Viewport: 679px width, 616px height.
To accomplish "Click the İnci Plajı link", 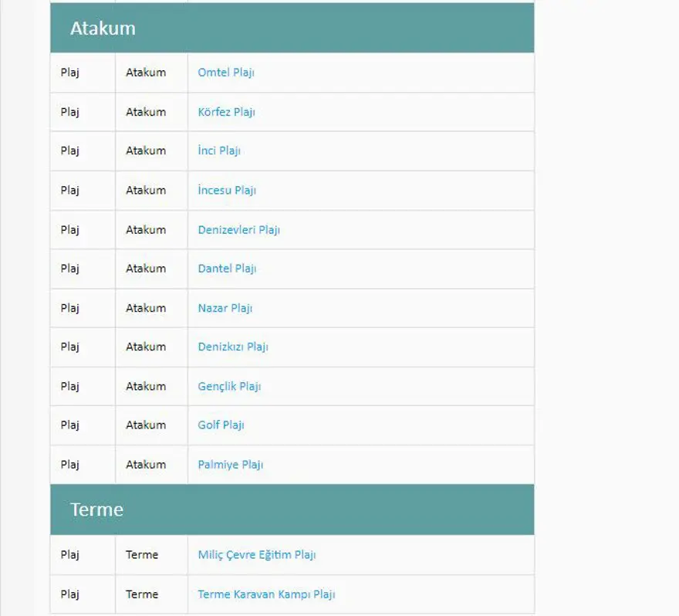I will point(219,151).
